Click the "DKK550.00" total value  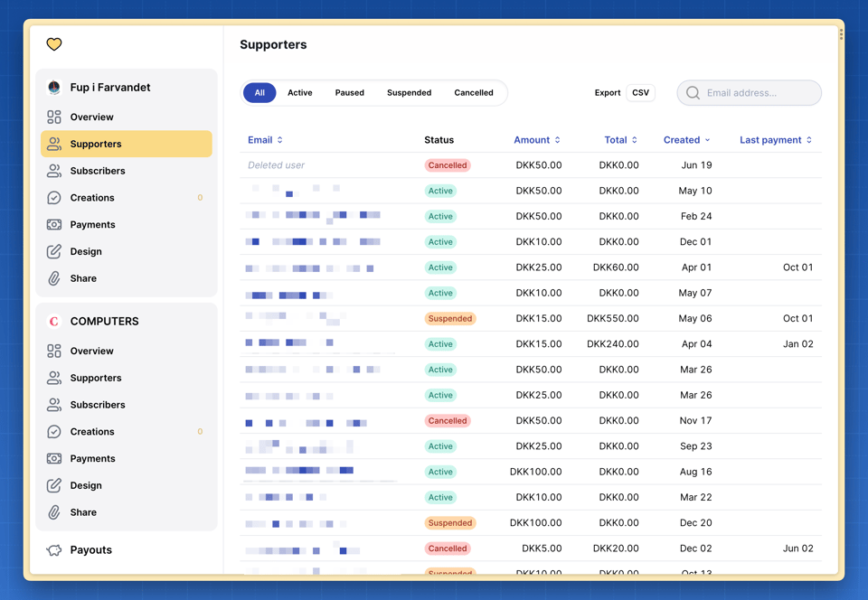point(613,319)
